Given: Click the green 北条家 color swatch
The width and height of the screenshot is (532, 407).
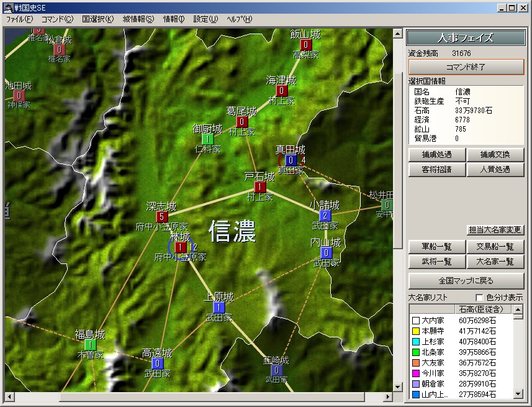Looking at the screenshot, I should (x=416, y=352).
